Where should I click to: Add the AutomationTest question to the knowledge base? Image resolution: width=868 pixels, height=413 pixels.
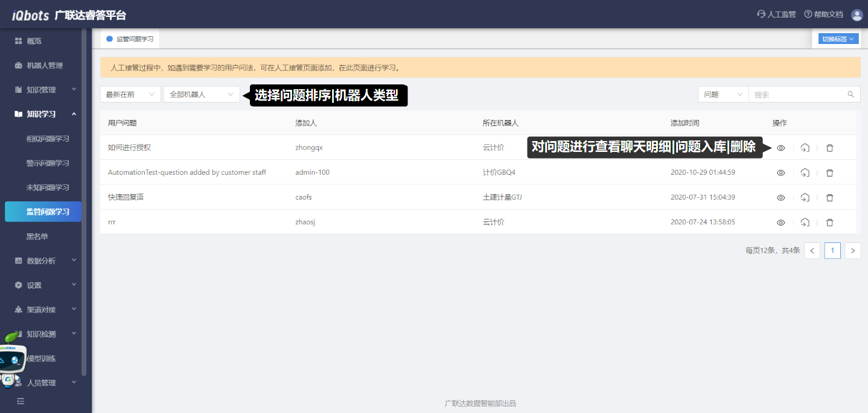click(x=805, y=172)
